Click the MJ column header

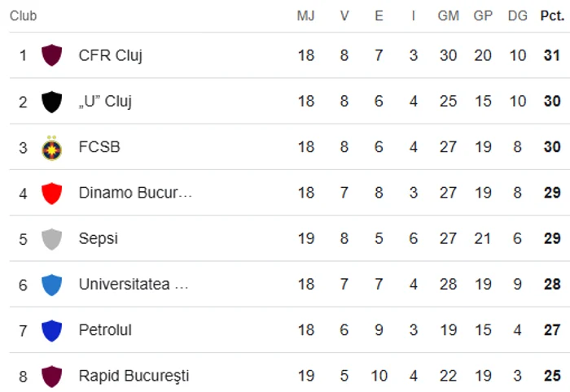[x=305, y=15]
